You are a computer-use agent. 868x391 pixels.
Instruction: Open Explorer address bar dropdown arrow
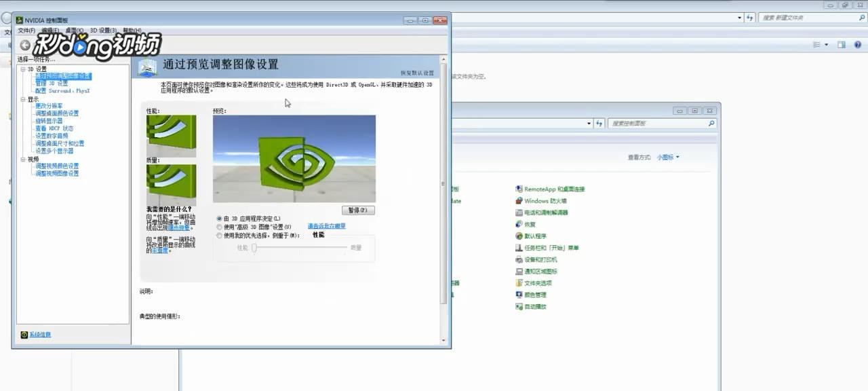point(740,18)
